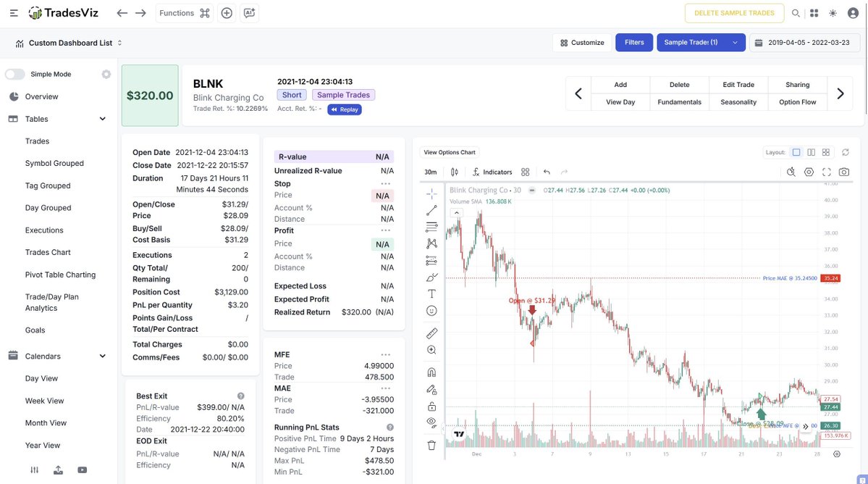Toggle light/dark theme sun icon
The width and height of the screenshot is (868, 484).
click(x=833, y=13)
